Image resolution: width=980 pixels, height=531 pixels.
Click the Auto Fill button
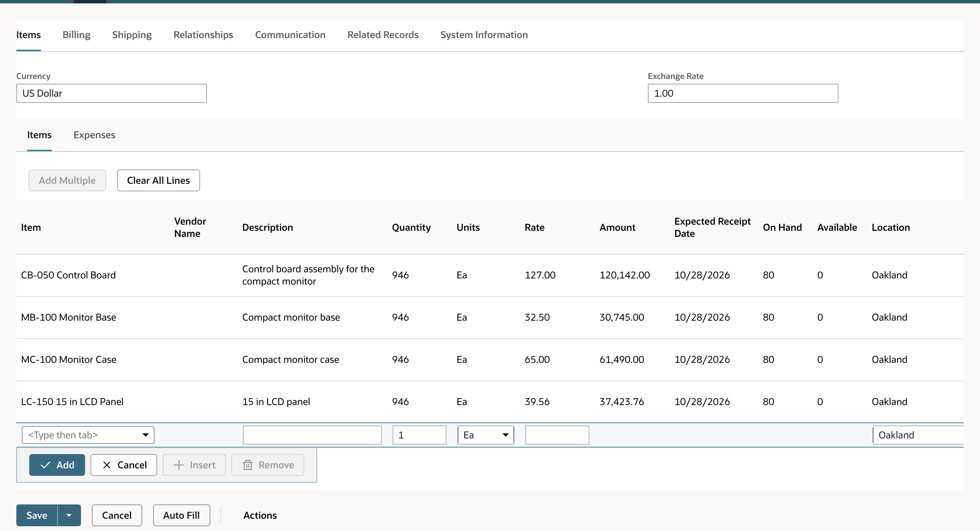tap(181, 515)
